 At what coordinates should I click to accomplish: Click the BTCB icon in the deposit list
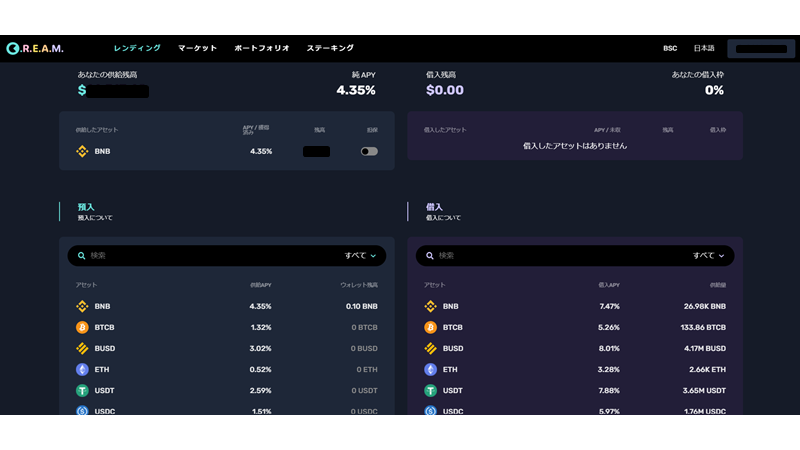(82, 327)
